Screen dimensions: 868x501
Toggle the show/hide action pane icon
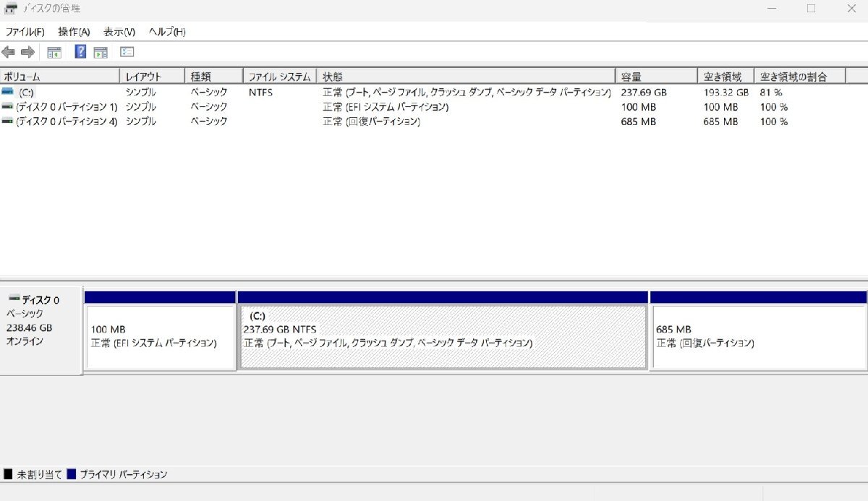pos(101,52)
